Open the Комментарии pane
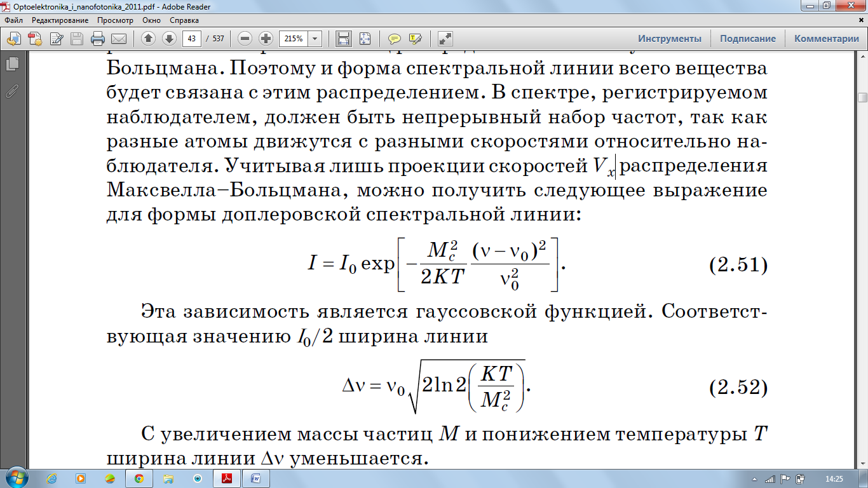The image size is (868, 488). point(827,39)
